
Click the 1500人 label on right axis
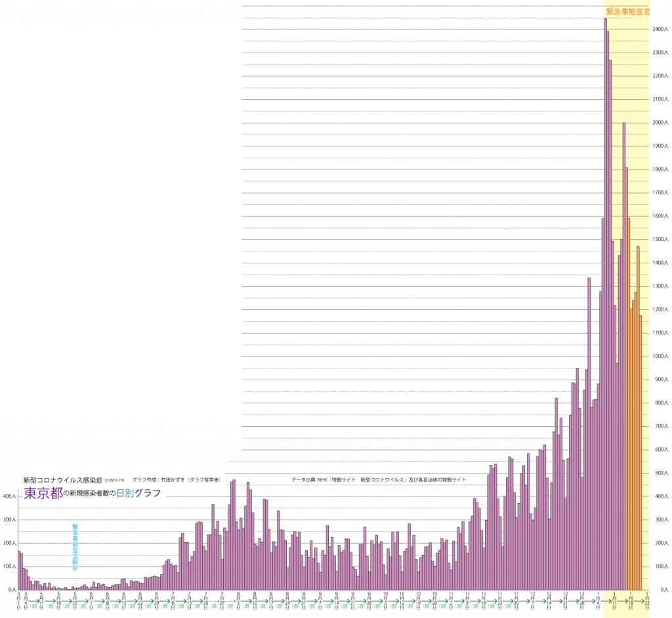pos(660,240)
